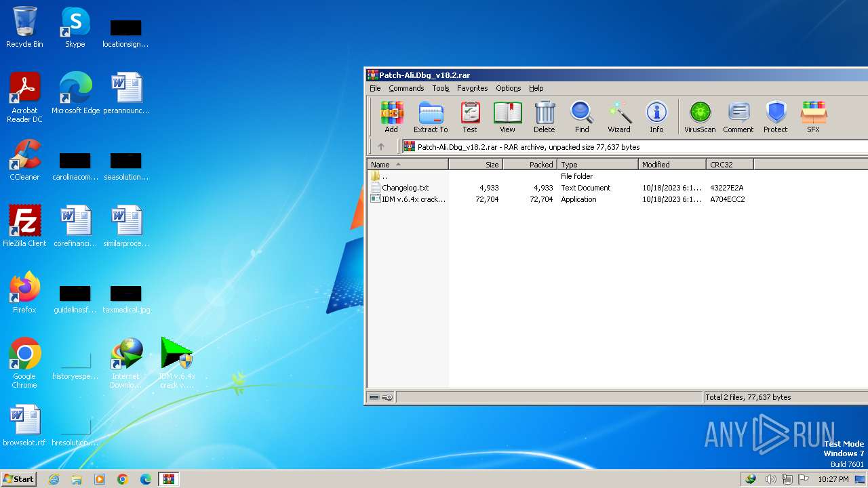
Task: Select the Google Chrome desktop icon
Action: (24, 363)
